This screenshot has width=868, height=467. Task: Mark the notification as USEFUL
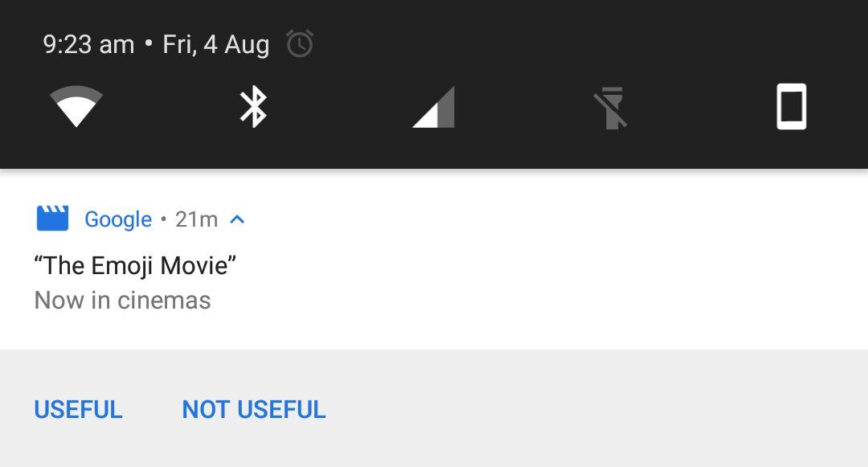78,409
